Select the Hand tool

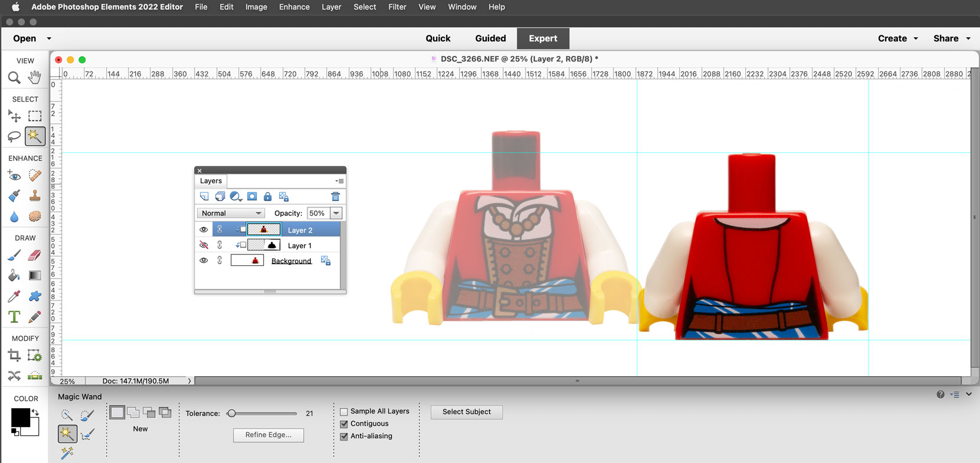pos(35,77)
